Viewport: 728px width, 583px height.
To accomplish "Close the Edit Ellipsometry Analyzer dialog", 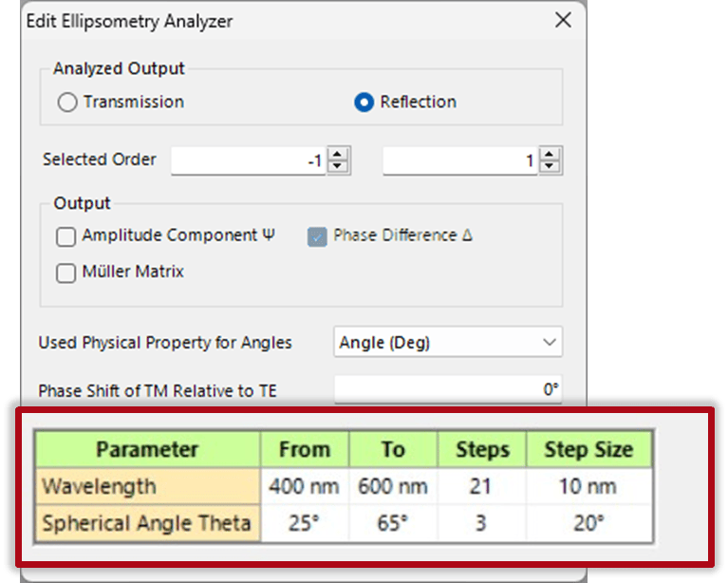I will click(563, 20).
